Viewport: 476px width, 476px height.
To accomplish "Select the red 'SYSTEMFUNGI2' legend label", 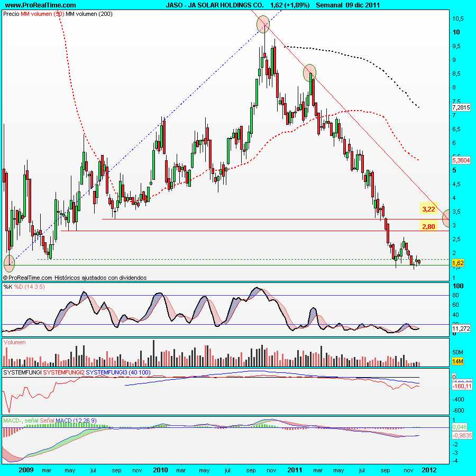I will [64, 372].
